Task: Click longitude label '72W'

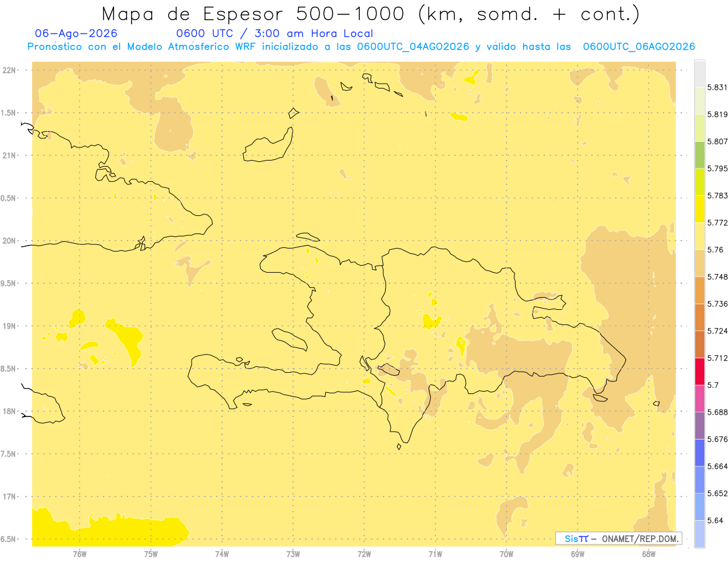Action: (364, 554)
